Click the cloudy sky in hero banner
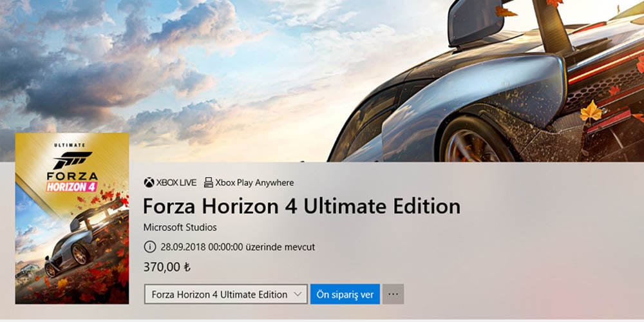644x322 pixels. [164, 66]
